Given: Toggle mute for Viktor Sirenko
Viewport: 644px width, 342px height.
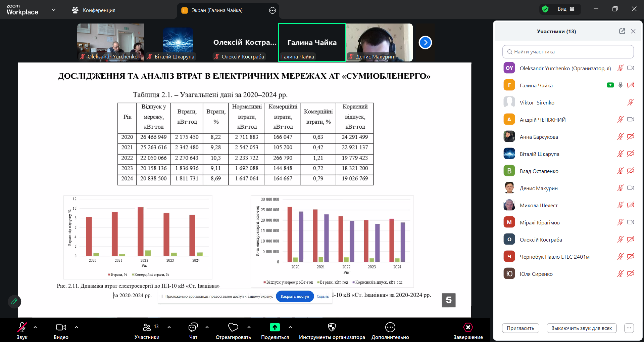Looking at the screenshot, I should (x=630, y=102).
